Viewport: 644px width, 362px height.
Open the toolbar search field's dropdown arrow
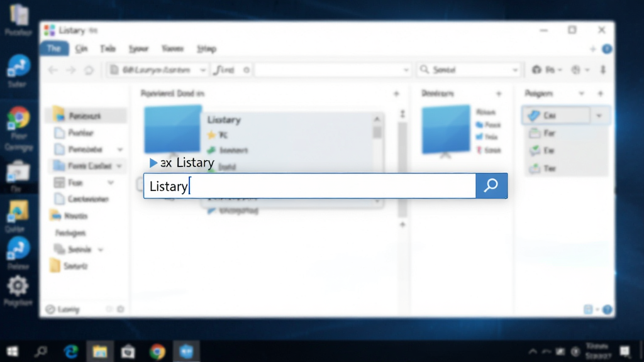pyautogui.click(x=515, y=70)
